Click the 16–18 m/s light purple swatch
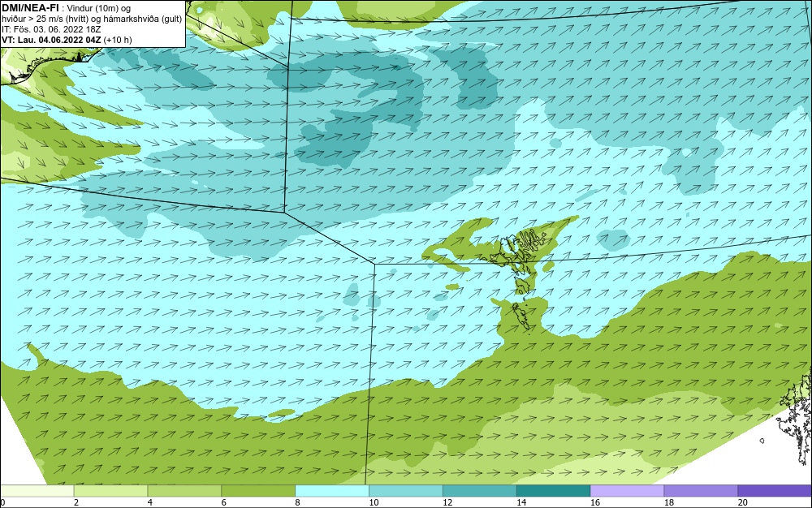This screenshot has width=812, height=508. (627, 491)
